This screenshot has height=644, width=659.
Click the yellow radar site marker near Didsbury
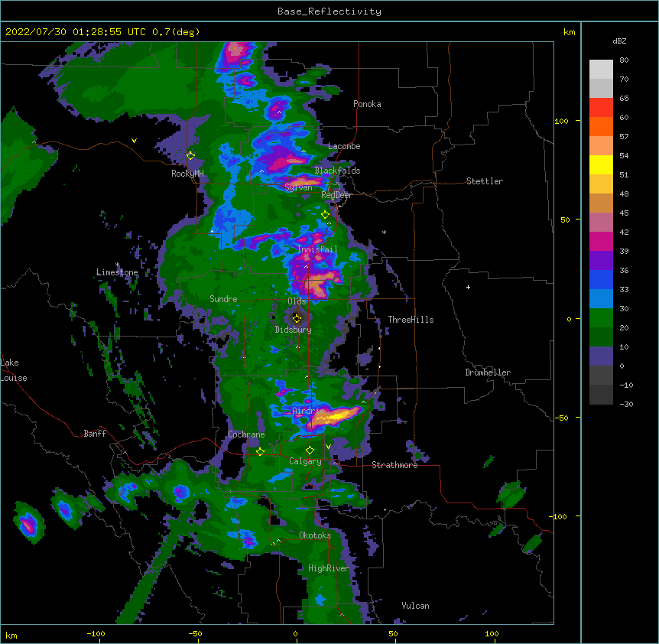click(297, 318)
